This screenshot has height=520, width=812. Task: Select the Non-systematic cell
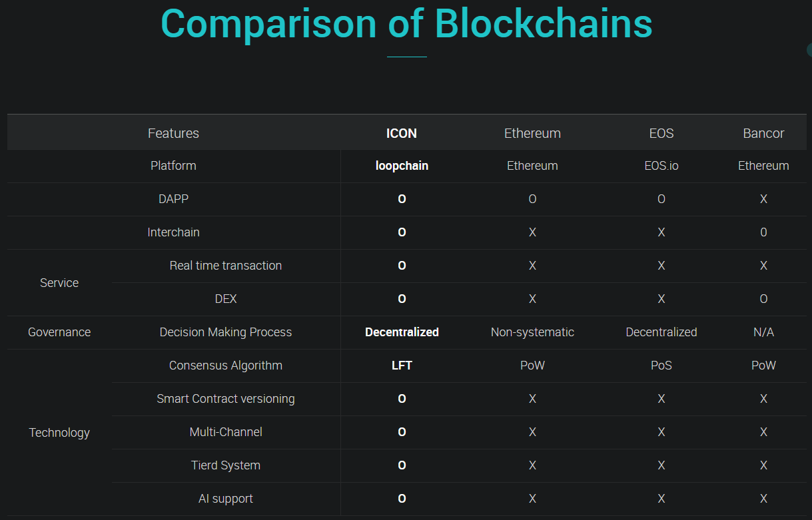532,332
